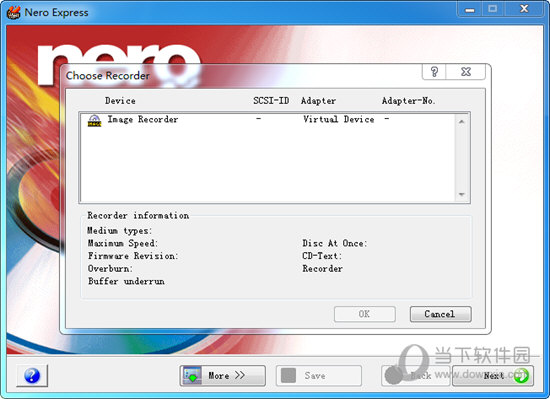Click the Back arrow icon

click(394, 376)
